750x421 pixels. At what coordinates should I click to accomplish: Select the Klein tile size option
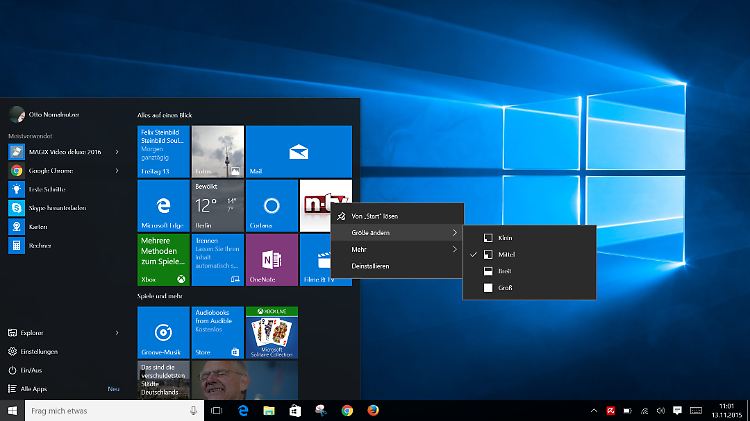pyautogui.click(x=505, y=238)
